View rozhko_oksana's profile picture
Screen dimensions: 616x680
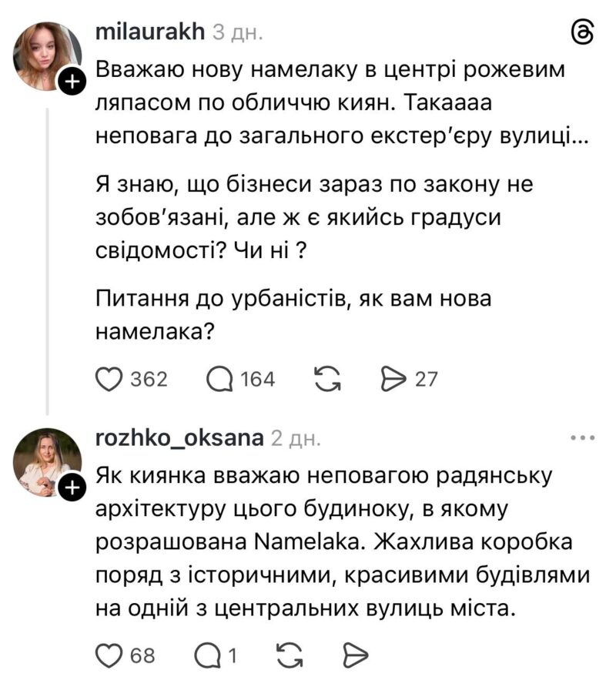tap(46, 464)
